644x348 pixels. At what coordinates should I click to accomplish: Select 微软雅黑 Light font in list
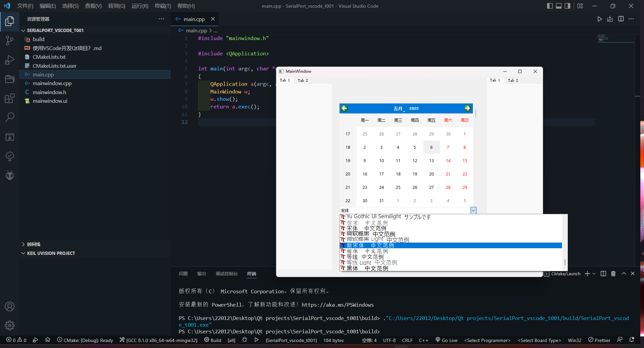pos(451,240)
